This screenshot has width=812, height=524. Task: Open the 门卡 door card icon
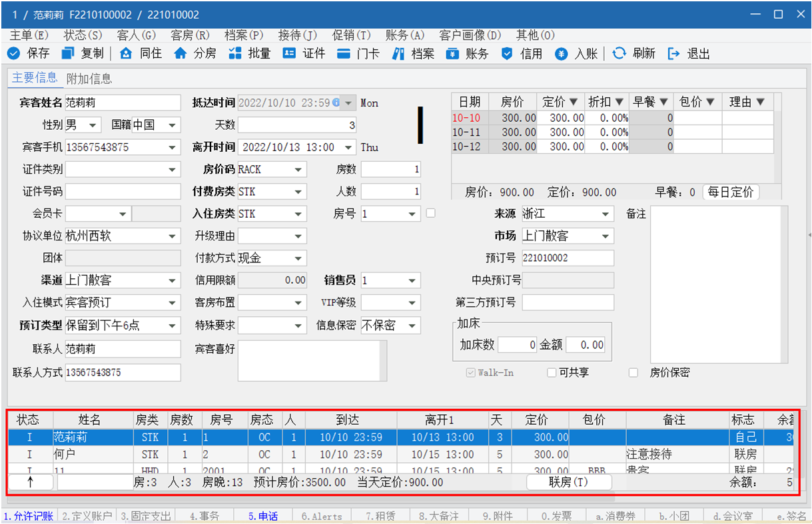pyautogui.click(x=344, y=54)
